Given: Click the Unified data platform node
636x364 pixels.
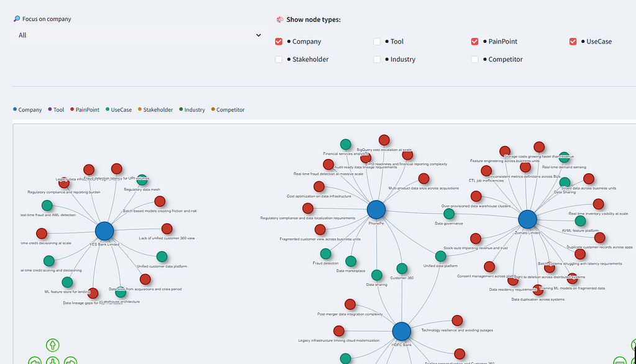Looking at the screenshot, I should coord(440,256).
